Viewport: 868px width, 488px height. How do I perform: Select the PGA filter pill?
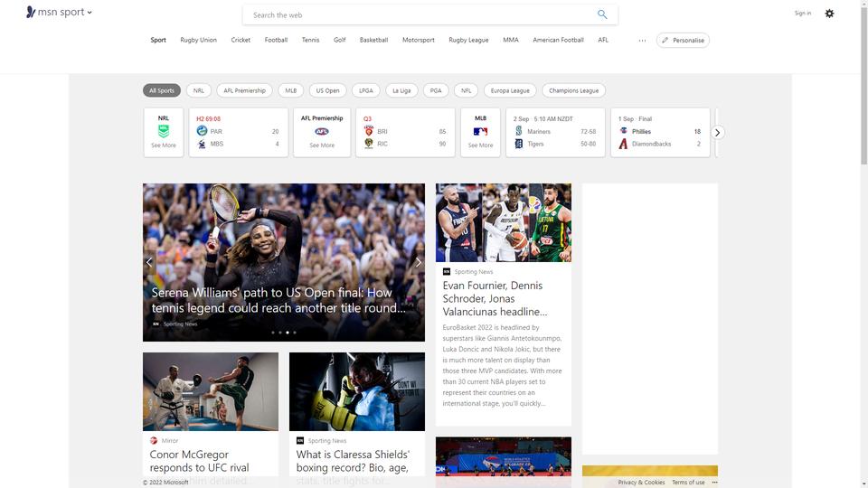point(436,90)
